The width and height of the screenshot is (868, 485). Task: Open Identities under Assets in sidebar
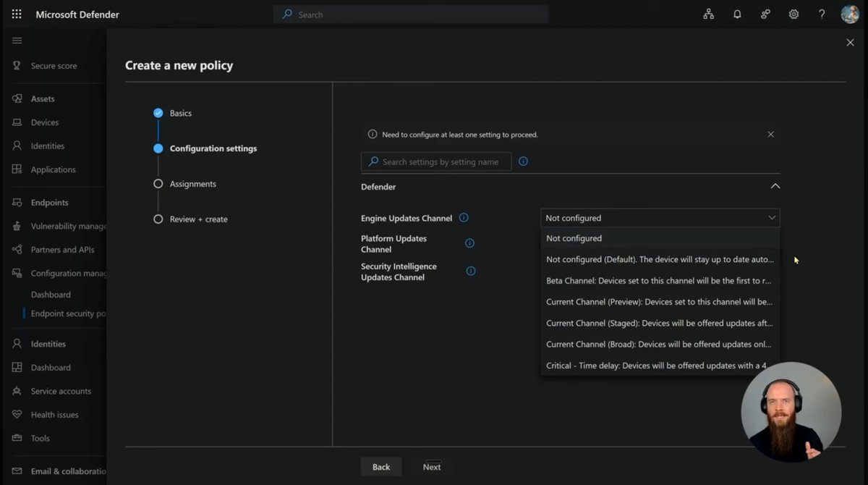tap(47, 146)
